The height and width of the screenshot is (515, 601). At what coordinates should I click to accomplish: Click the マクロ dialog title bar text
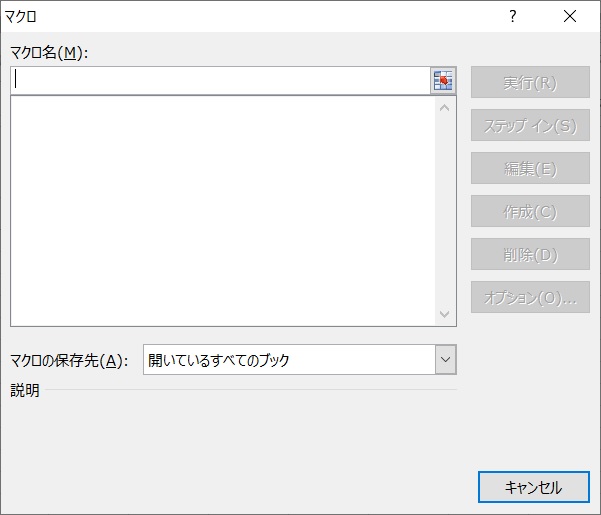(24, 16)
